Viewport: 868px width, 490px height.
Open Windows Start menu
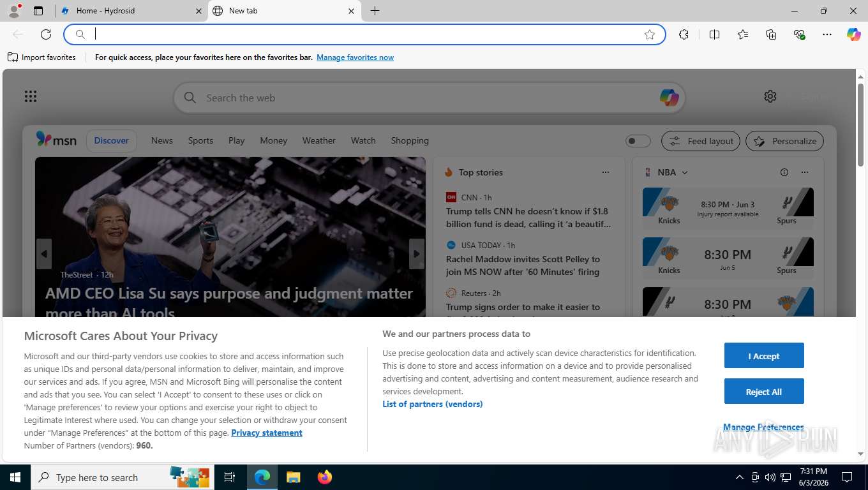(15, 477)
